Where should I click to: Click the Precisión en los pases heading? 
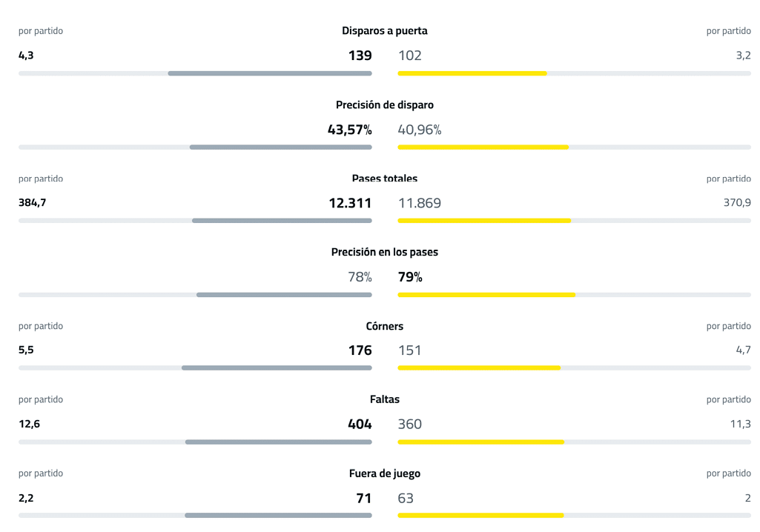(384, 252)
